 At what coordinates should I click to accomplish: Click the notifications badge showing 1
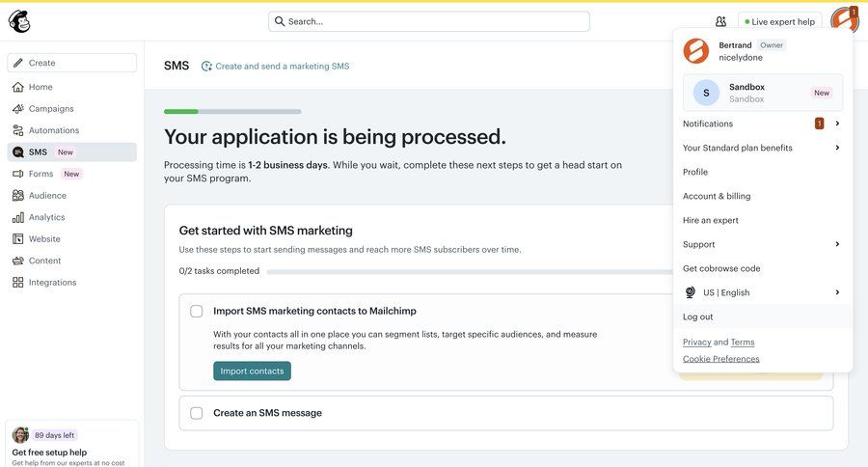tap(819, 124)
